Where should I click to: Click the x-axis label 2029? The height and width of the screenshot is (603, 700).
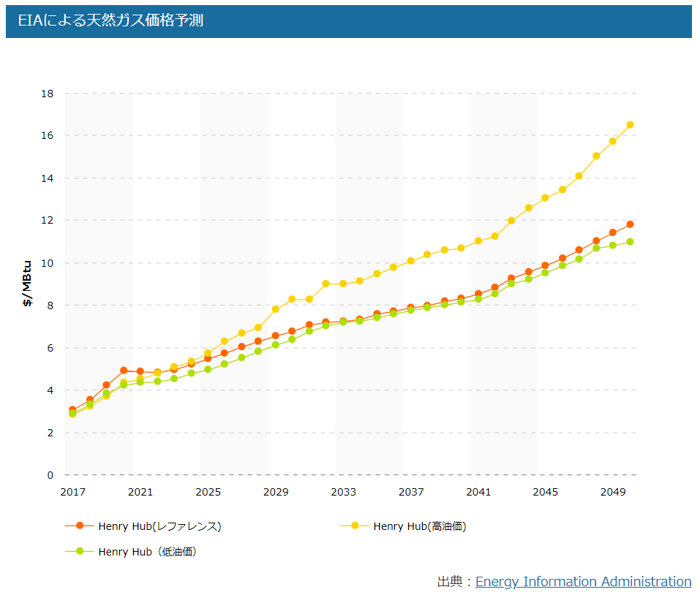[x=276, y=492]
